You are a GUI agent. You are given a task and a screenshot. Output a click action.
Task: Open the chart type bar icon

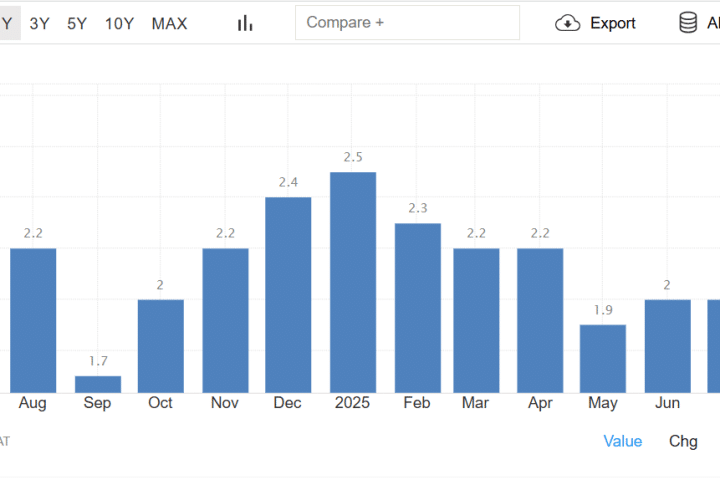pos(245,23)
